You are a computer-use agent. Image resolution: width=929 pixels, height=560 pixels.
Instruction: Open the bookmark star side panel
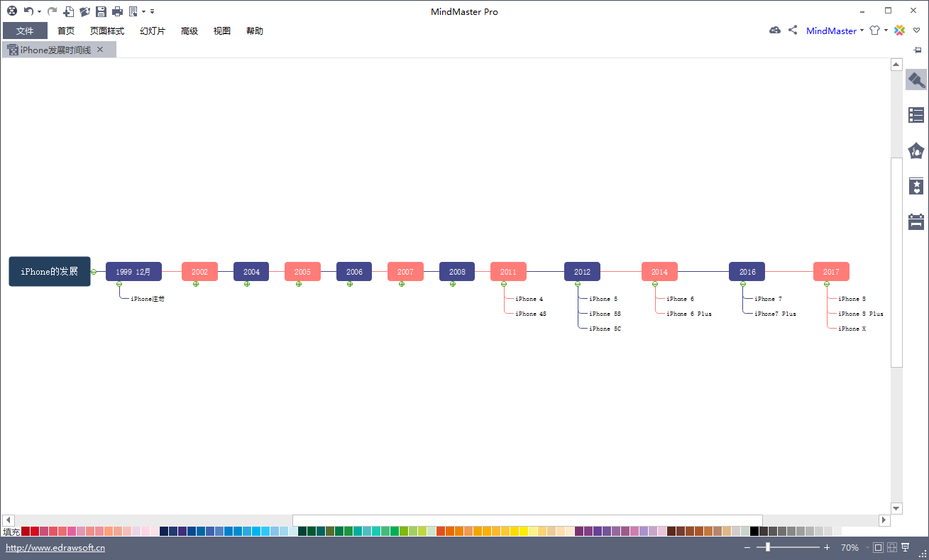916,187
